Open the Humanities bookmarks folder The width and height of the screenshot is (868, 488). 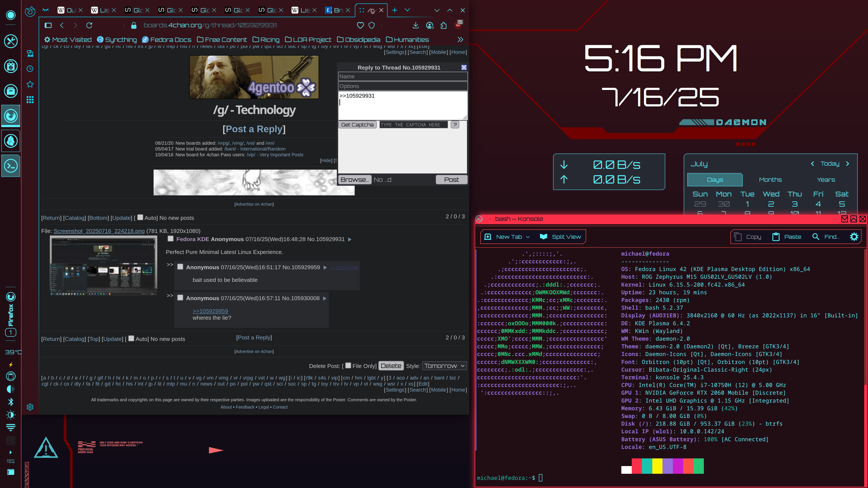click(x=407, y=40)
